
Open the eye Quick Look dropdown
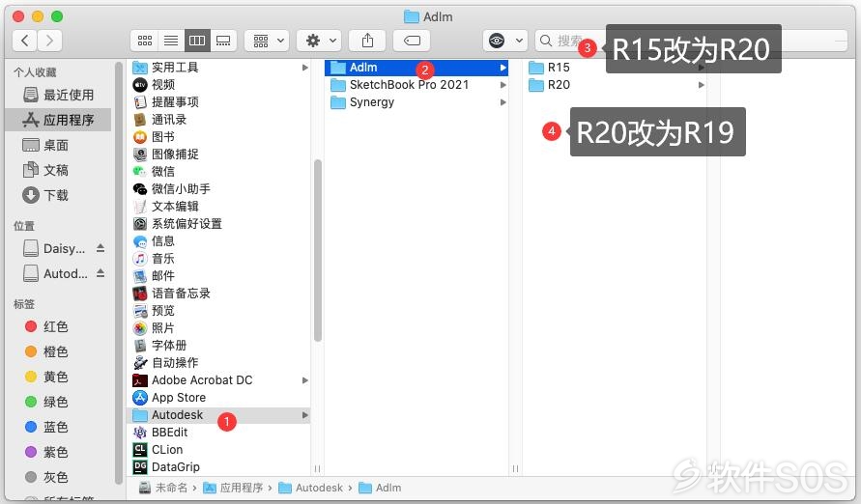(x=505, y=41)
